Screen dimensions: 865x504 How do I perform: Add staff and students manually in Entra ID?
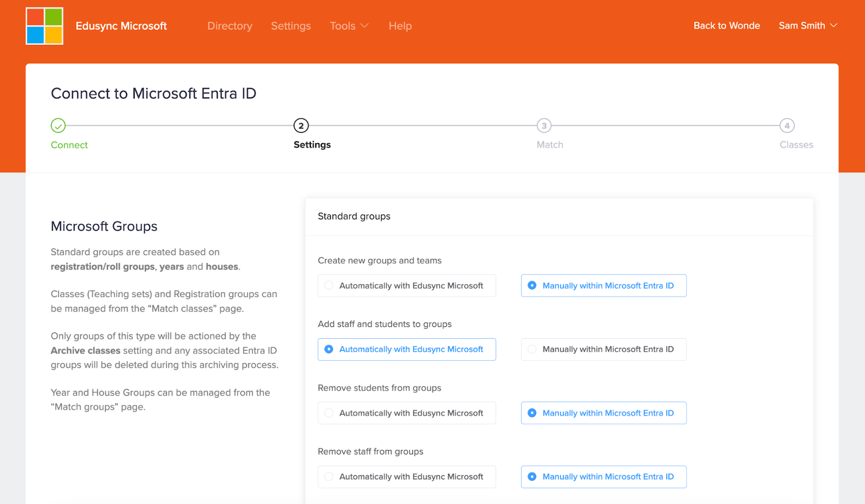point(604,350)
